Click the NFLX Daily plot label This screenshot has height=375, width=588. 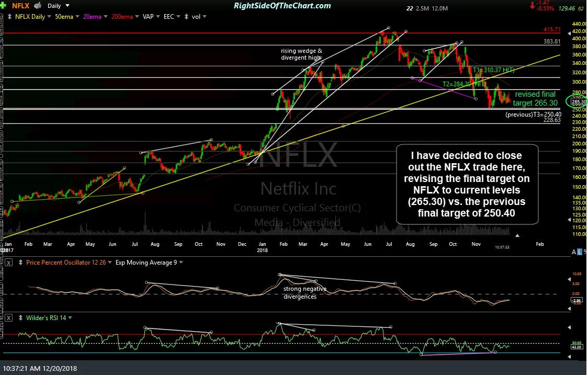pyautogui.click(x=30, y=17)
